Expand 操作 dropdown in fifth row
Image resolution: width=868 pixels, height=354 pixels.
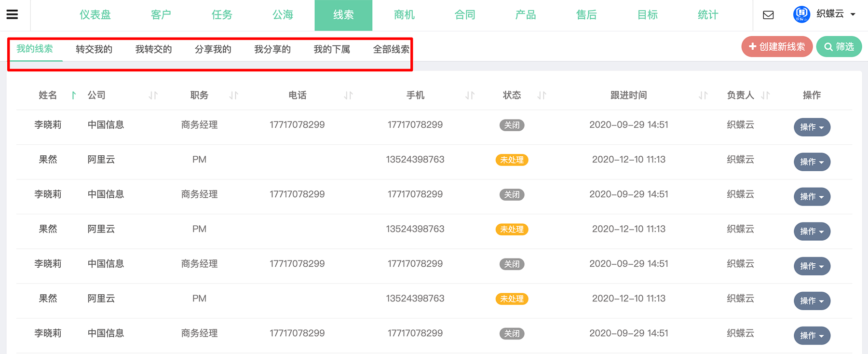[812, 266]
